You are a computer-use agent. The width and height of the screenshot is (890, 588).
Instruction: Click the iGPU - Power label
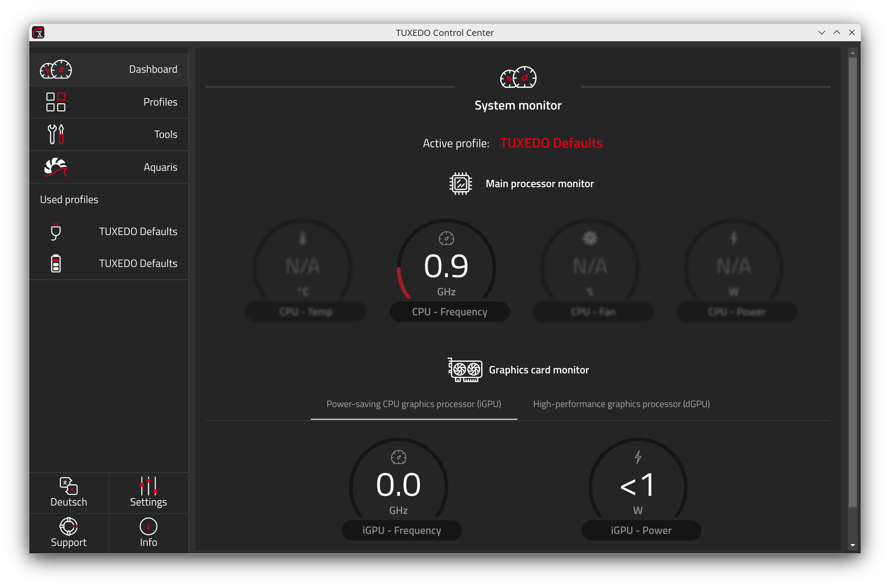(x=641, y=530)
